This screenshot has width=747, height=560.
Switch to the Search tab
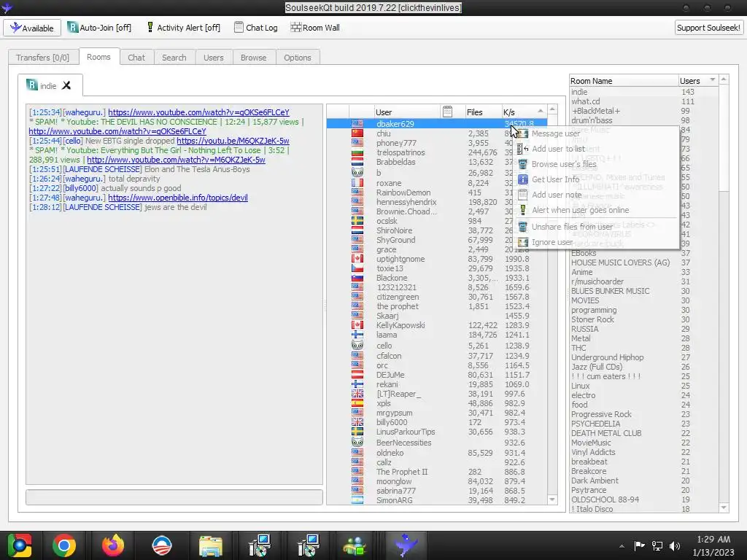[174, 57]
